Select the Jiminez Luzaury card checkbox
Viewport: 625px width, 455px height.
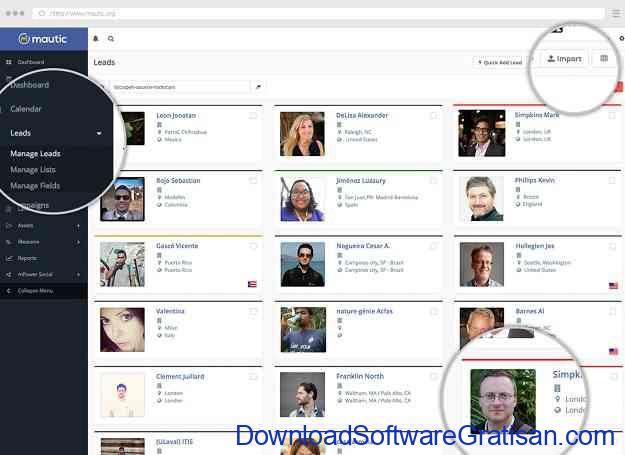pos(434,181)
